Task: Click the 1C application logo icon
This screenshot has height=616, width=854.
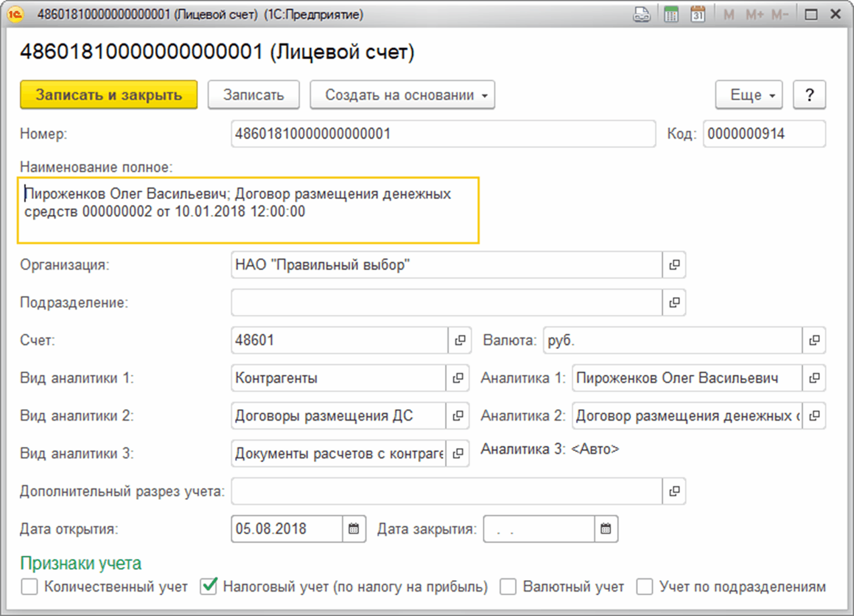Action: pos(15,14)
